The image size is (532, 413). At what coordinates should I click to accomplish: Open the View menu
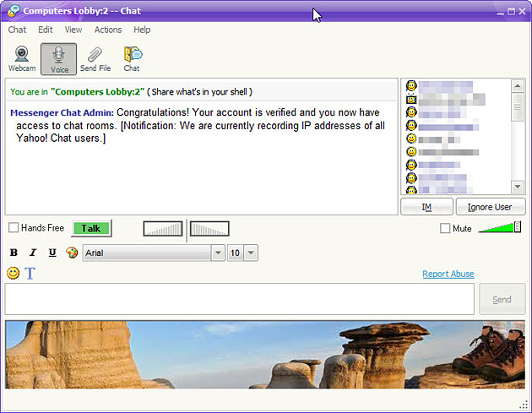point(73,30)
